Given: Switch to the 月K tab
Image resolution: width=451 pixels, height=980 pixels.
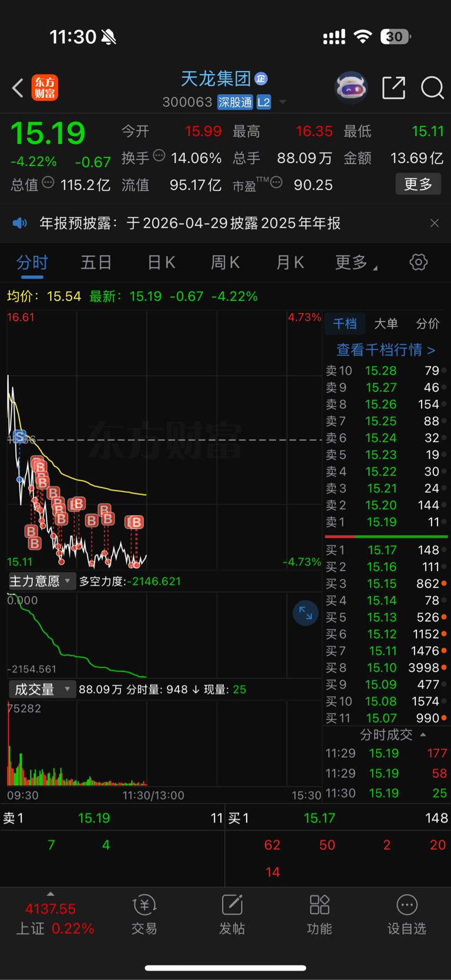Looking at the screenshot, I should pyautogui.click(x=290, y=262).
